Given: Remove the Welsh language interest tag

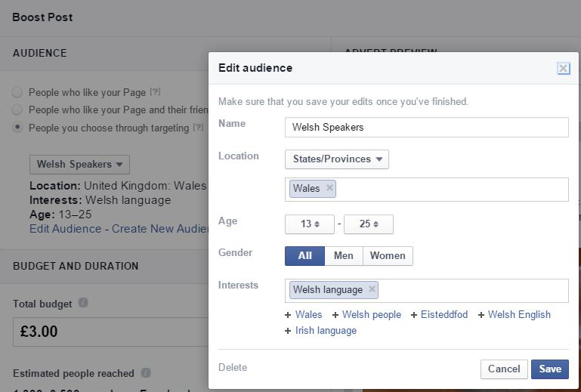Looking at the screenshot, I should click(372, 289).
